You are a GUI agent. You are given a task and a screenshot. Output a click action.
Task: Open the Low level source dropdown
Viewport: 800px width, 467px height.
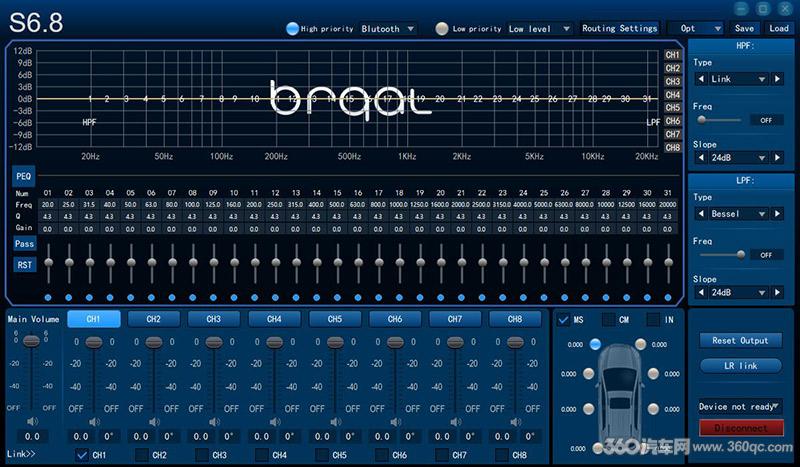tap(539, 29)
